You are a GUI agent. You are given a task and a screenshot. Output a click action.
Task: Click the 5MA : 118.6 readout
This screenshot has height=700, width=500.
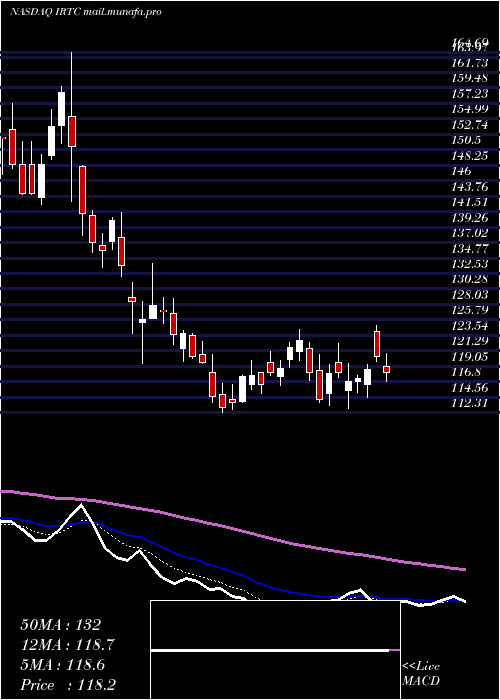[63, 665]
